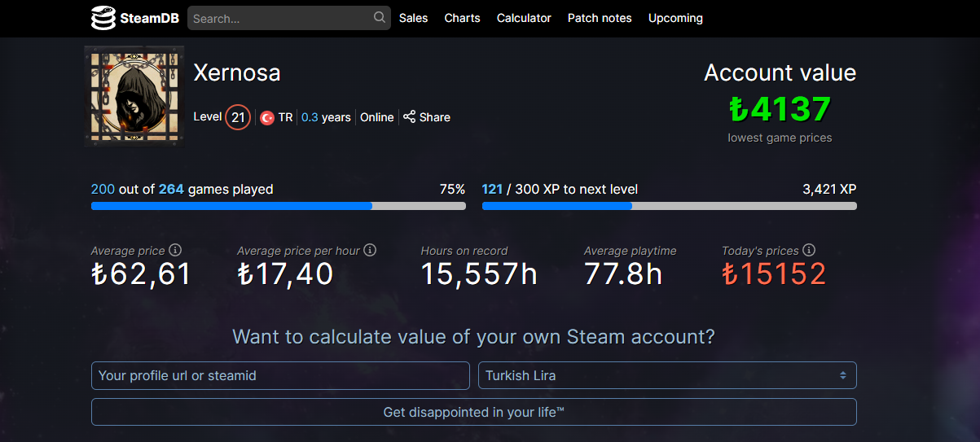Image resolution: width=980 pixels, height=442 pixels.
Task: Click the Xernosa profile name link
Action: 237,73
